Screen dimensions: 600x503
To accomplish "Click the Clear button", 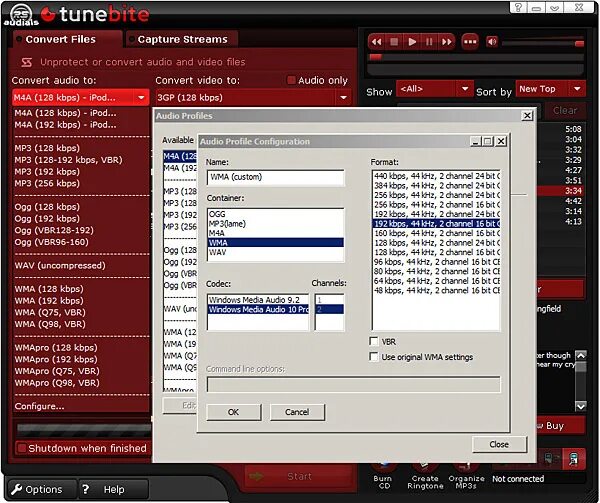I will pyautogui.click(x=564, y=111).
